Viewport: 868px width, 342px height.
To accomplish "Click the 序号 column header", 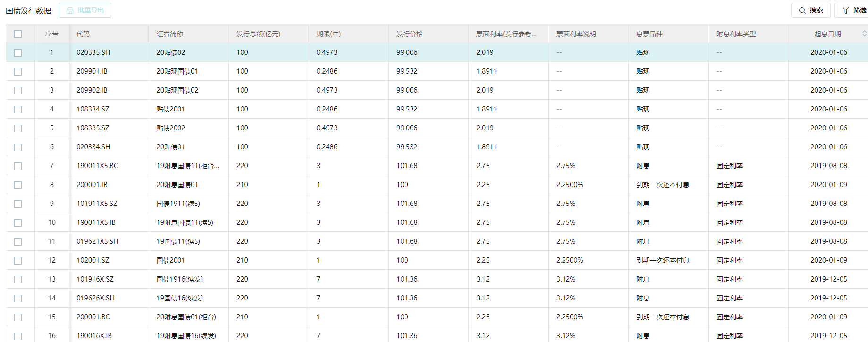I will click(x=52, y=34).
